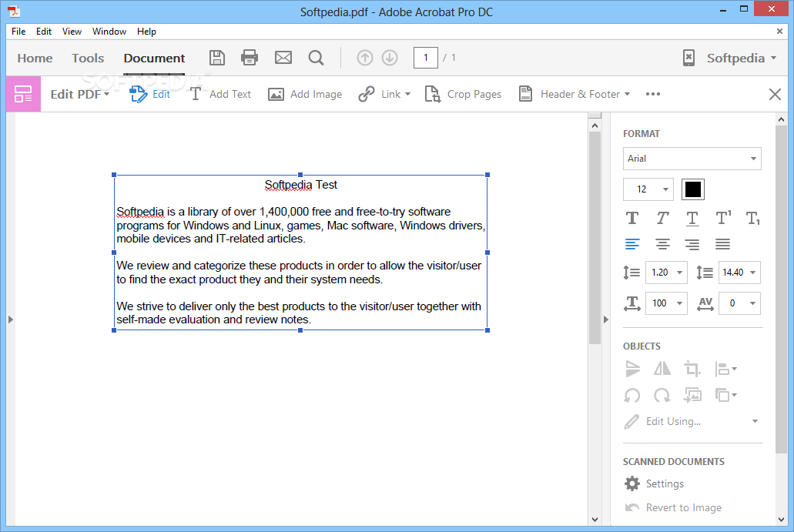
Task: Open paragraph spacing 14.40 dropdown
Action: click(739, 273)
